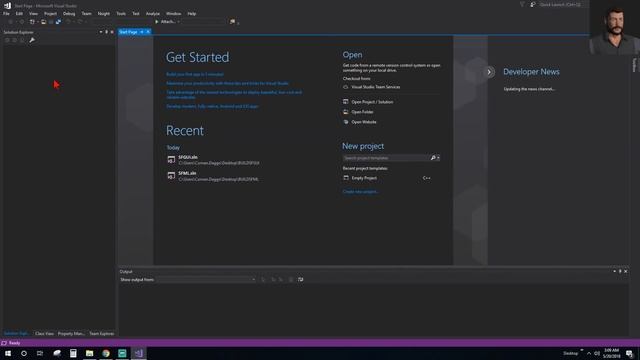
Task: Open recent solution SFML.sln
Action: coord(213,176)
